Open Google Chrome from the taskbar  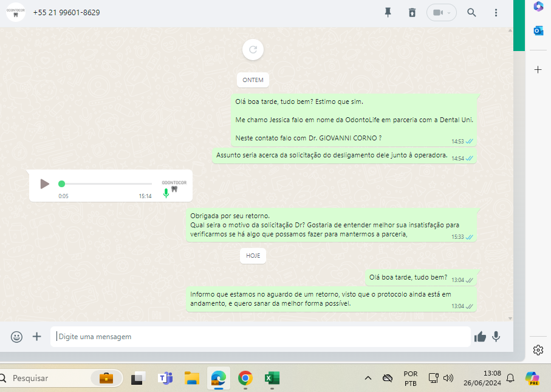[245, 378]
